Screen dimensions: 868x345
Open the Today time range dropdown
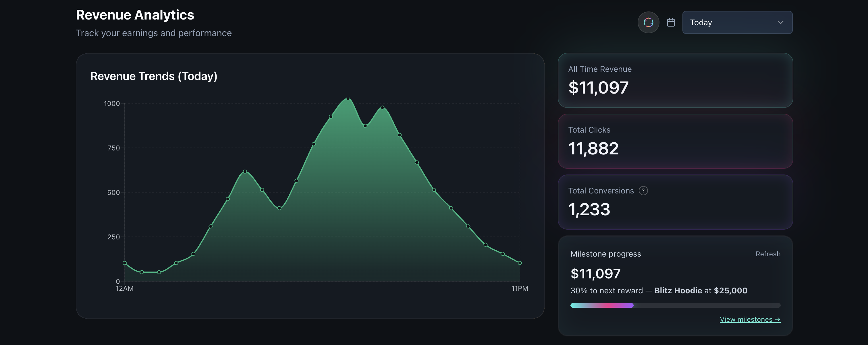tap(737, 22)
